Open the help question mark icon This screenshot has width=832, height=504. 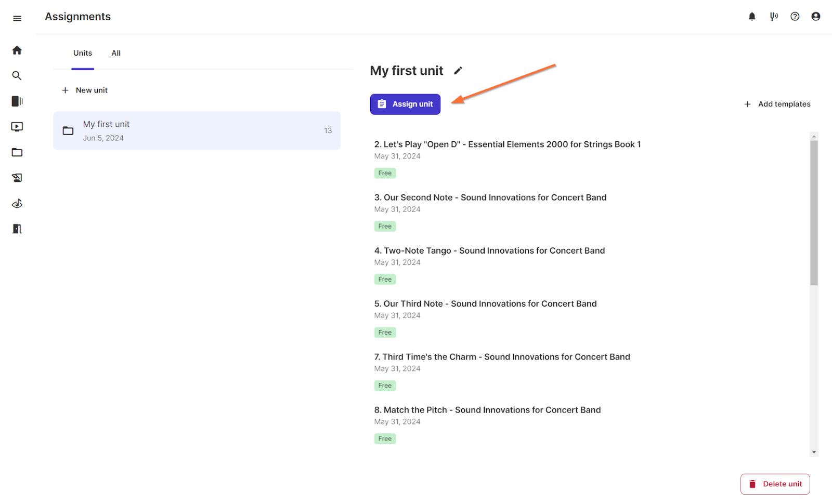point(795,17)
